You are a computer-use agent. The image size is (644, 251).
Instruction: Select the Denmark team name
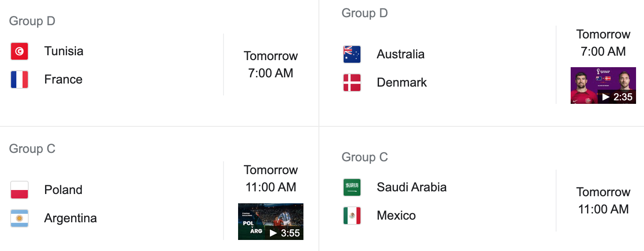[x=402, y=83]
